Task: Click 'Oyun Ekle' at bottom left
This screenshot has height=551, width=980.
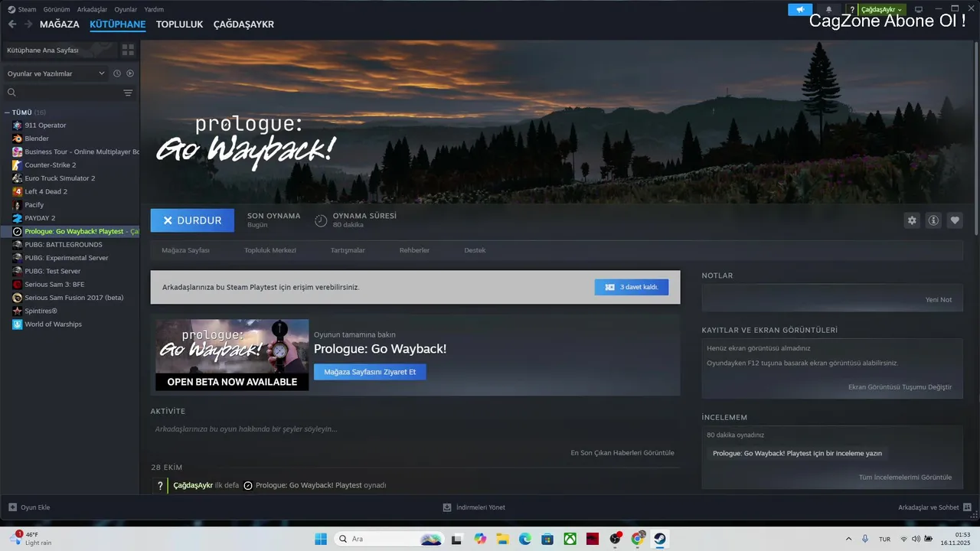Action: (29, 507)
